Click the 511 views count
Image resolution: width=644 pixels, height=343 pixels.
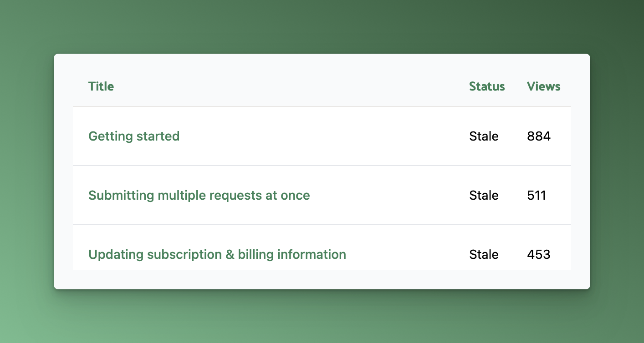point(537,195)
